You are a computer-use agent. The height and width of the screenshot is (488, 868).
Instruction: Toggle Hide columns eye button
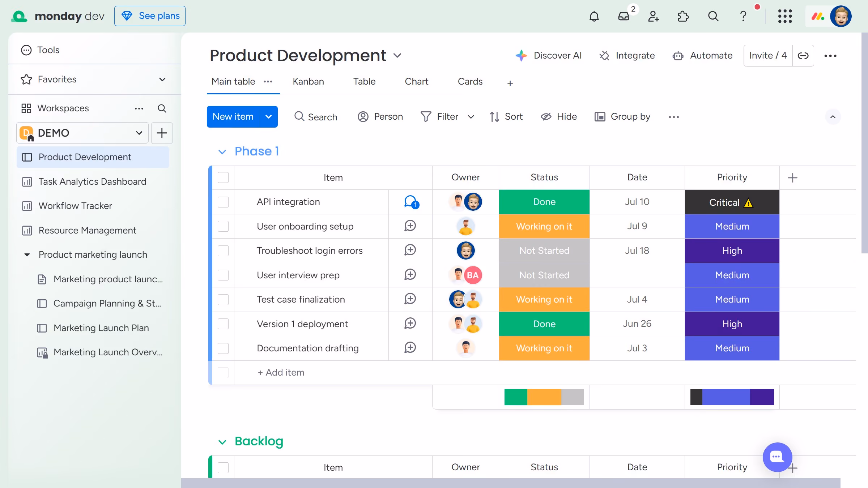(x=559, y=117)
